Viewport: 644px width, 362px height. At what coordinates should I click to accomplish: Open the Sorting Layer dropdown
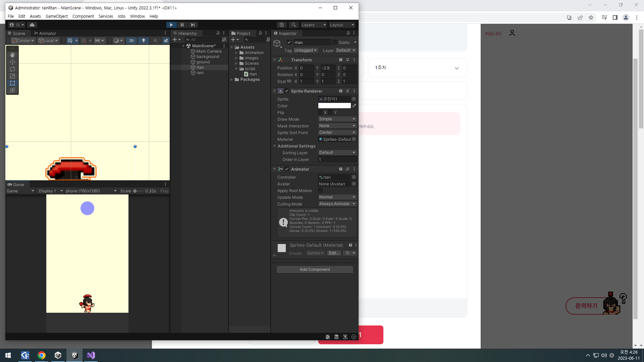coord(337,153)
